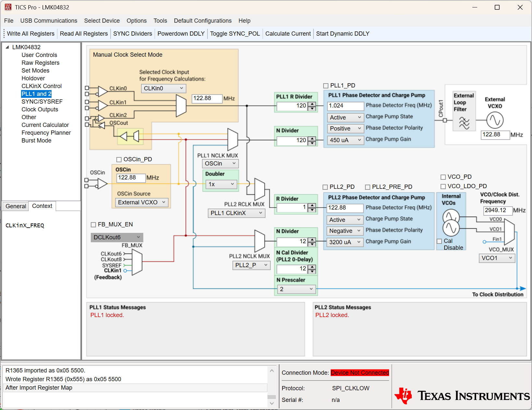The width and height of the screenshot is (532, 410).
Task: Open PLL1 Phase Detector Polarity dropdown
Action: 345,129
